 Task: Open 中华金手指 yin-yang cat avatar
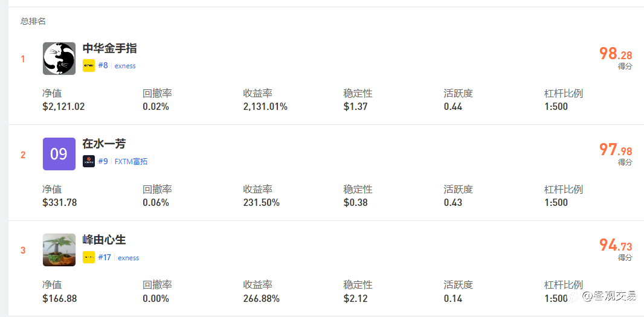(59, 59)
